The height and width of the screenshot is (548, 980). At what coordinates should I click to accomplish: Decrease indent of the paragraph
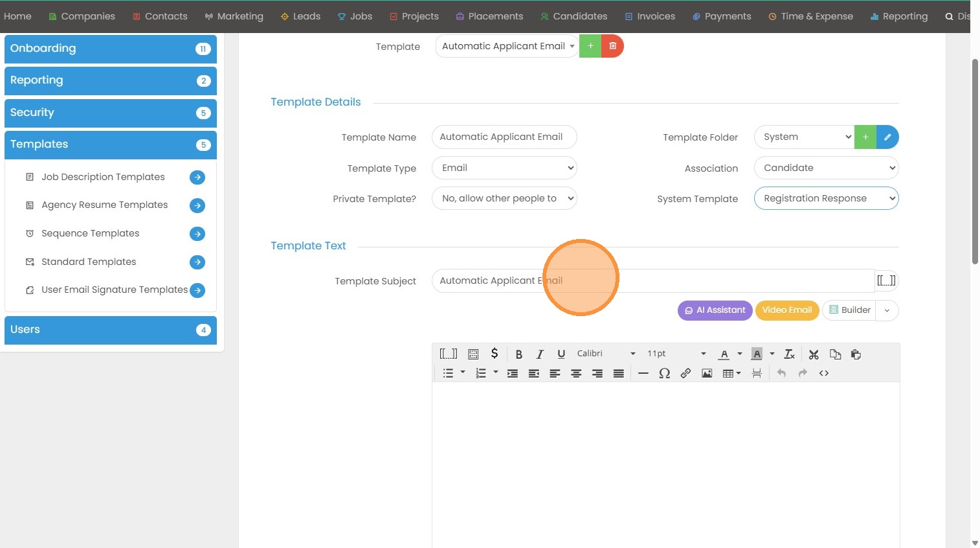point(534,373)
